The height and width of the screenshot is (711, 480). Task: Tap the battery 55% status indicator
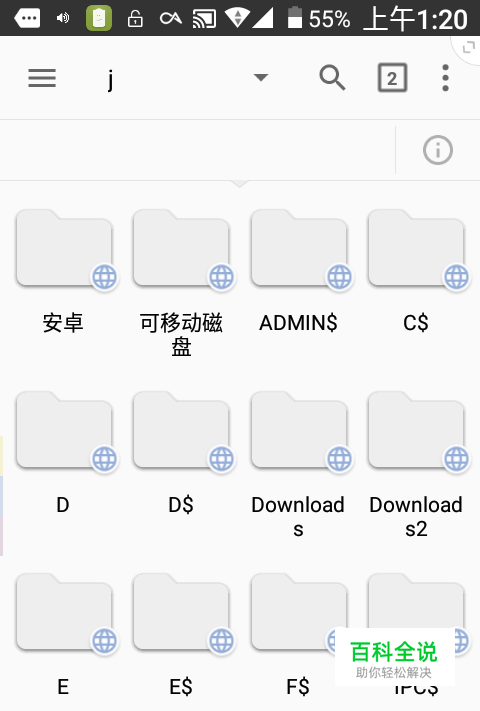tap(319, 19)
